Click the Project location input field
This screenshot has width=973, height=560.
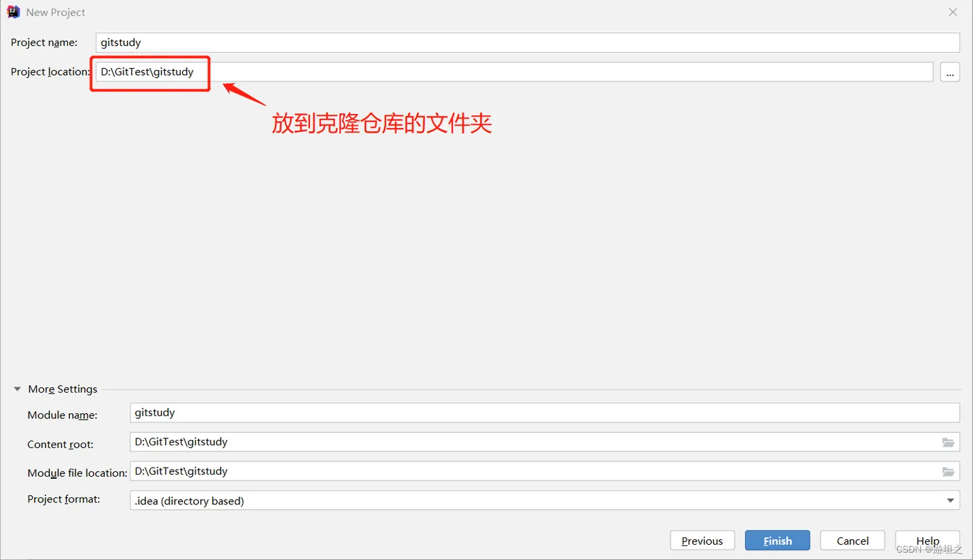click(x=514, y=72)
